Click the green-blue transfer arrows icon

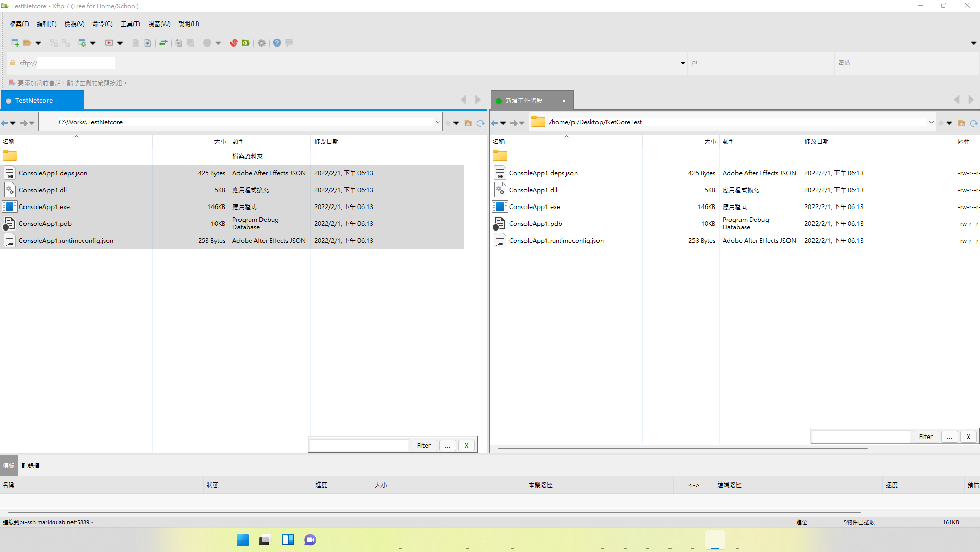coord(163,43)
